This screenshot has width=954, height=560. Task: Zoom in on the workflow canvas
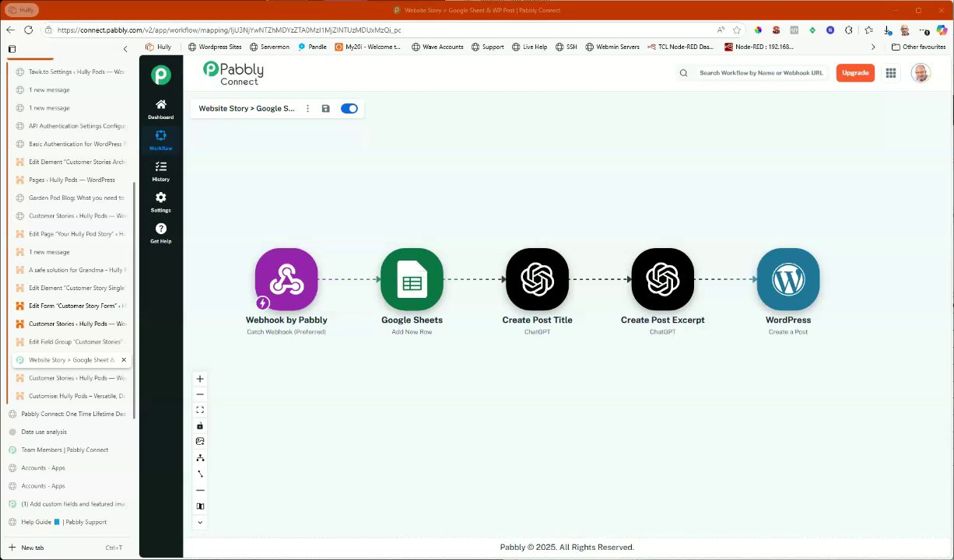pos(200,379)
